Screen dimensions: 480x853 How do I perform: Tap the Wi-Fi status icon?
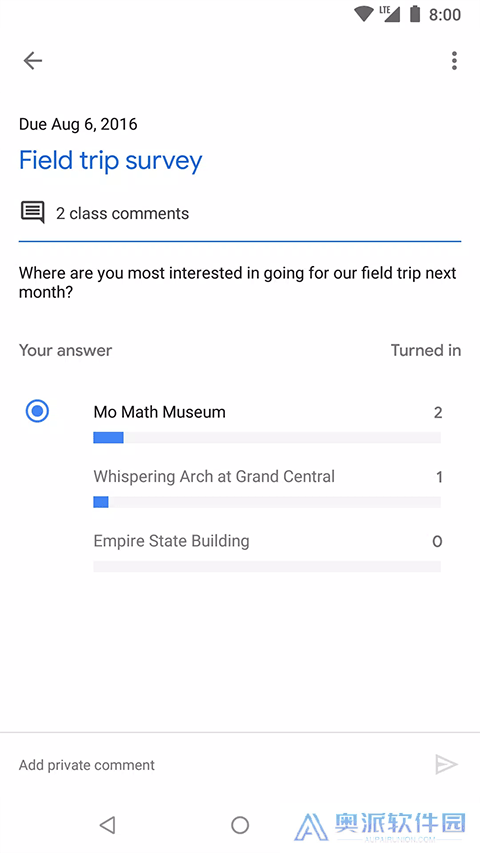(x=364, y=14)
